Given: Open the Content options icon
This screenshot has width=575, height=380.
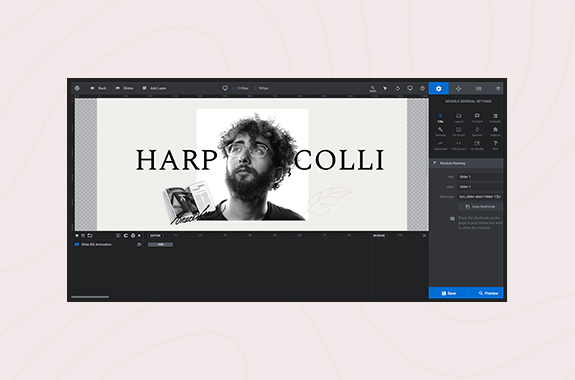Looking at the screenshot, I should point(477,118).
